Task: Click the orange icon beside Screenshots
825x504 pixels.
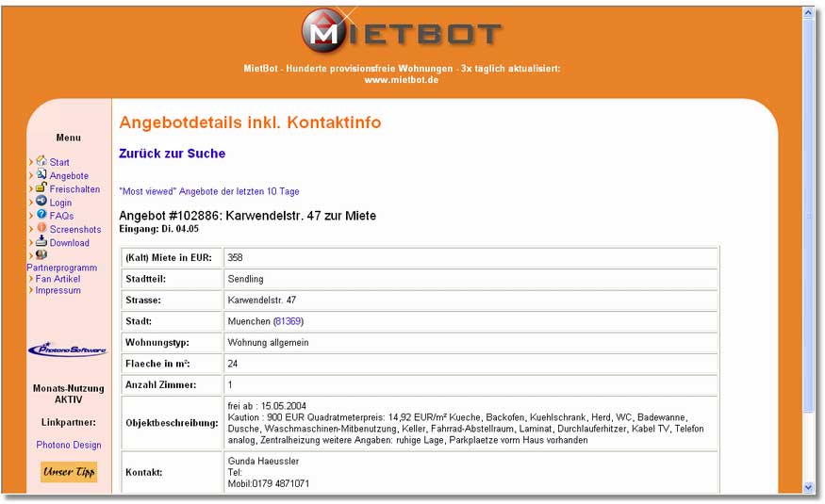Action: pyautogui.click(x=41, y=228)
